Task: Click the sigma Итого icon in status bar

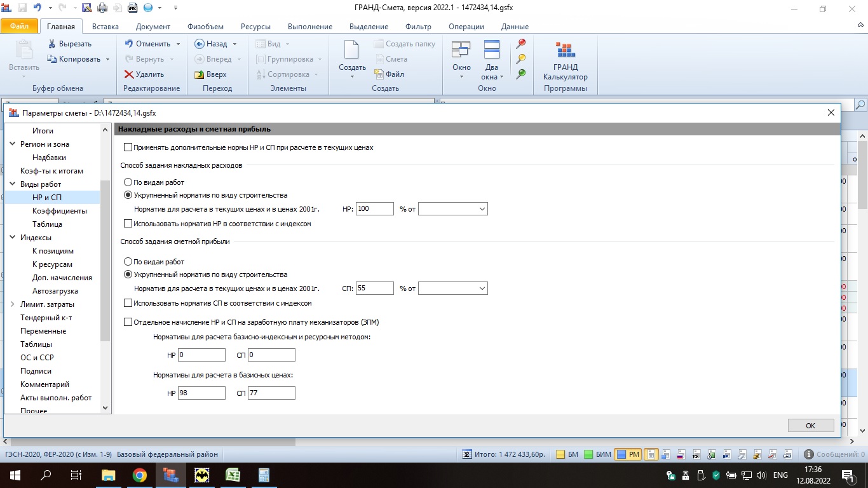Action: [466, 454]
